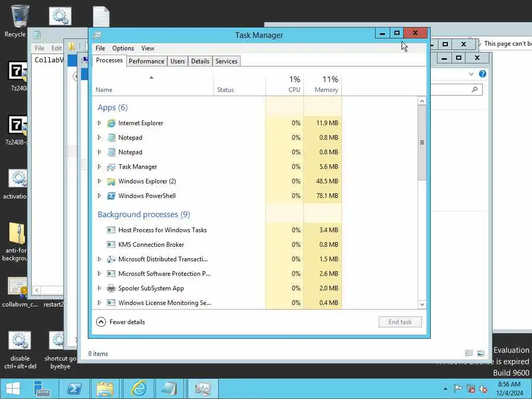Click the help icon in Explorer window
Screen dimensions: 532x399
click(483, 74)
